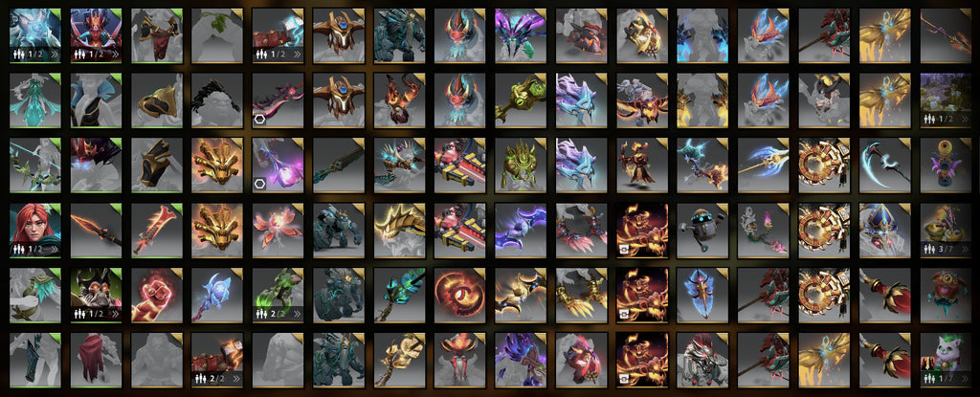
Task: Select the red-haired heroine portrait item
Action: pos(35,231)
